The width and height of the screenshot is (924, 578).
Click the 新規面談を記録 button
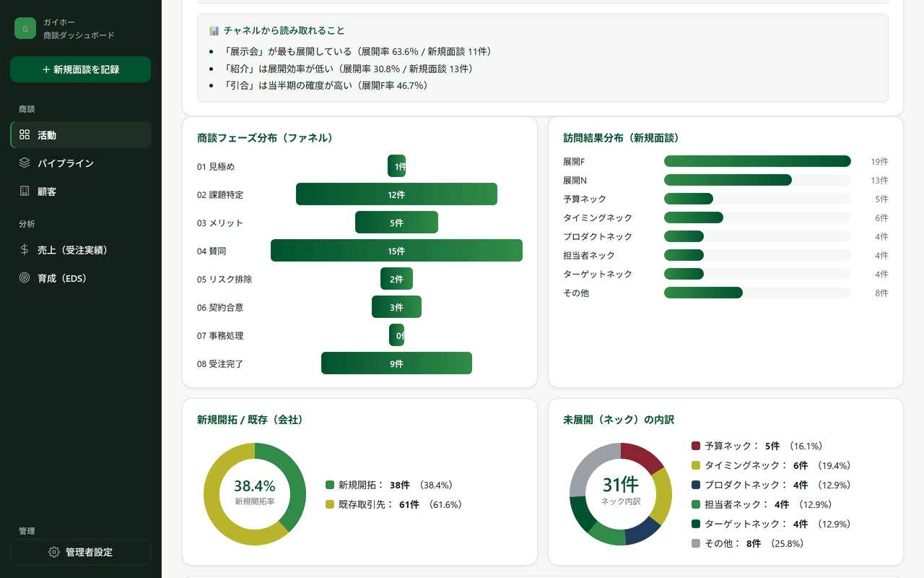point(80,69)
